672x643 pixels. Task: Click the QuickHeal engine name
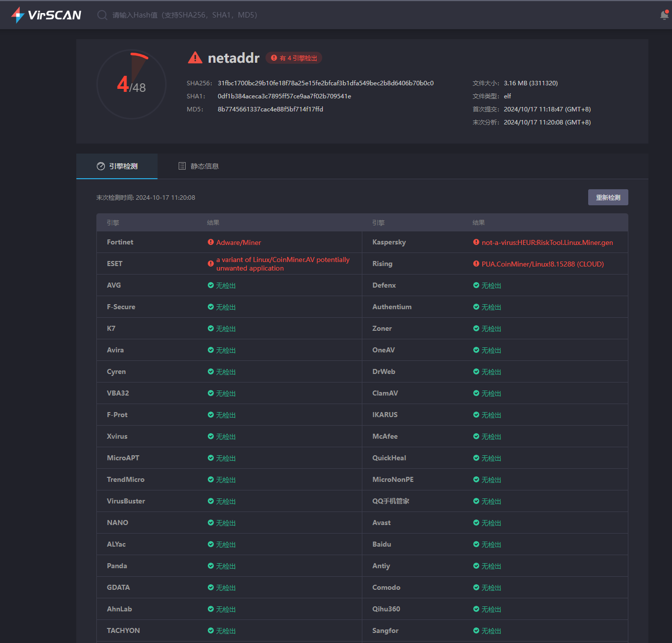(x=389, y=458)
